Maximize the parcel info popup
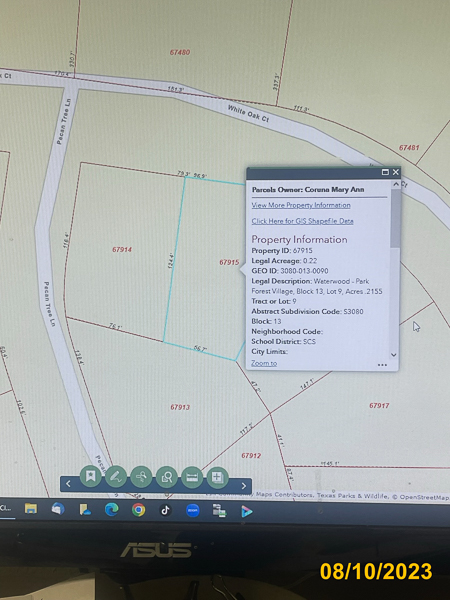 pos(385,172)
